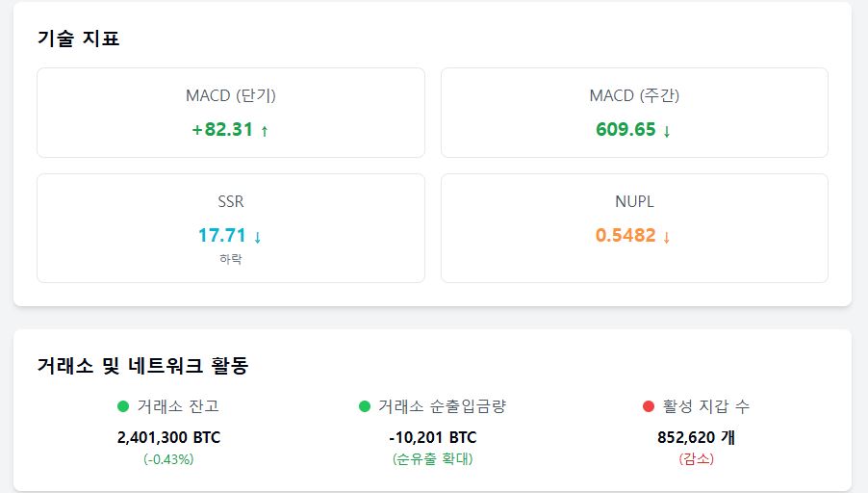The image size is (868, 493).
Task: Click the 852,620 개 active wallets value
Action: 697,437
